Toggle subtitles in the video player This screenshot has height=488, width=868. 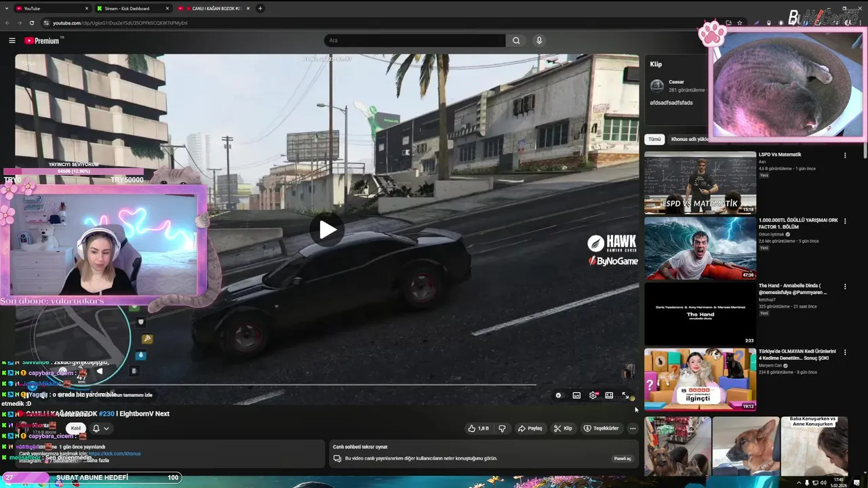pyautogui.click(x=576, y=396)
